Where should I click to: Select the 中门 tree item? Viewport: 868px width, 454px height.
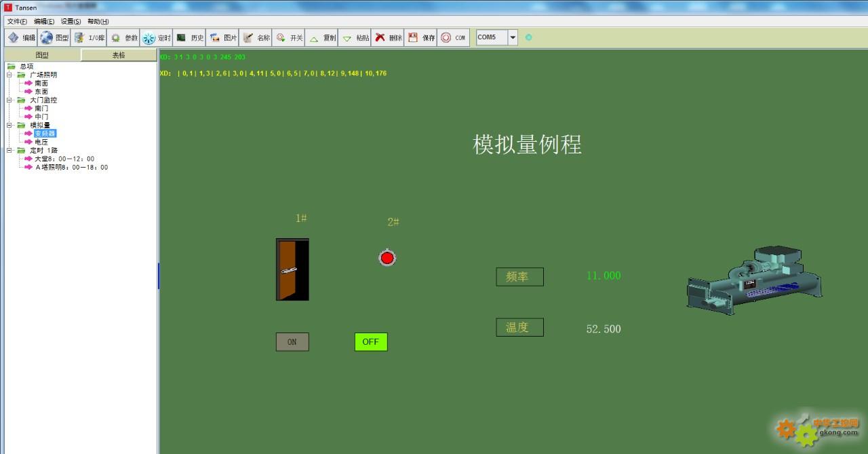41,117
